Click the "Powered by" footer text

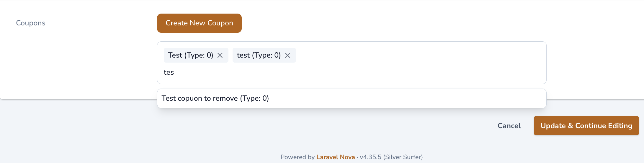pyautogui.click(x=297, y=157)
